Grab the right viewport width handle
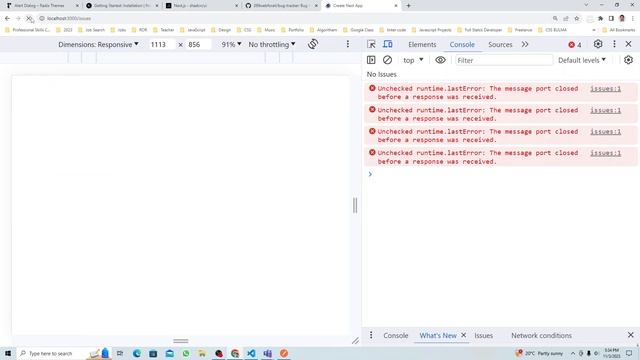 coord(355,205)
